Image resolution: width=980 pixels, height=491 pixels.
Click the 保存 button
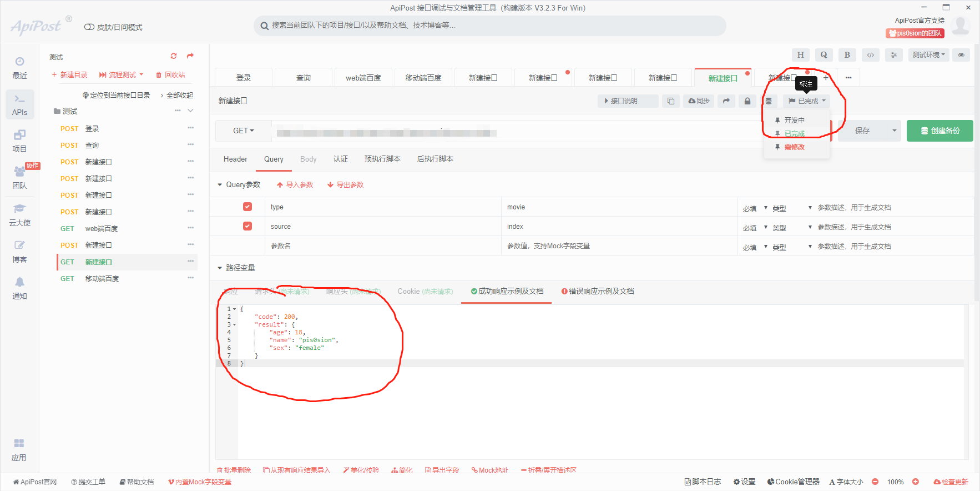click(x=862, y=131)
